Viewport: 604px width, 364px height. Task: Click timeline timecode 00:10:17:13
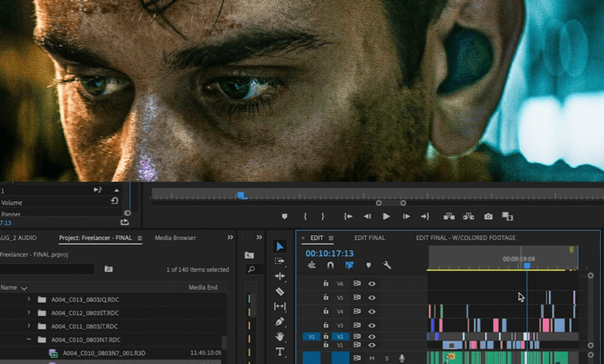[329, 253]
